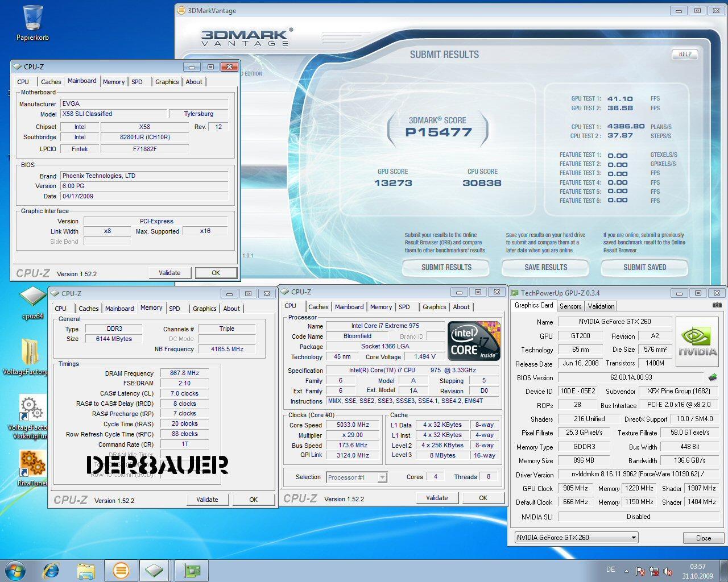Click the tray action center flag icon
Viewport: 728px width, 582px height.
tap(640, 571)
